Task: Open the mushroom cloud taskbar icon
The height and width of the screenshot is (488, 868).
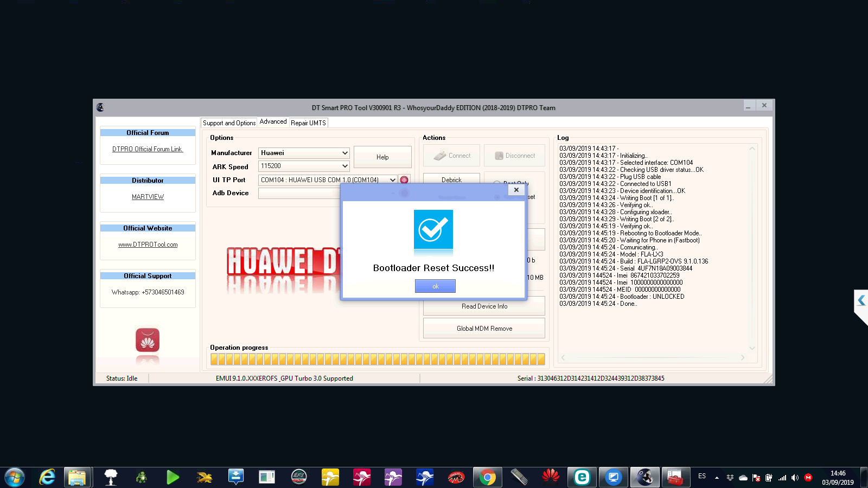Action: [x=111, y=477]
